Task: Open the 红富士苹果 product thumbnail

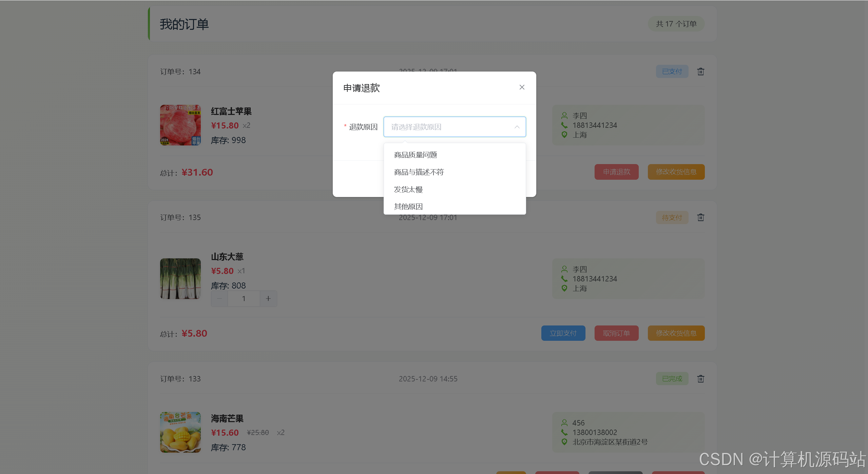Action: click(180, 125)
